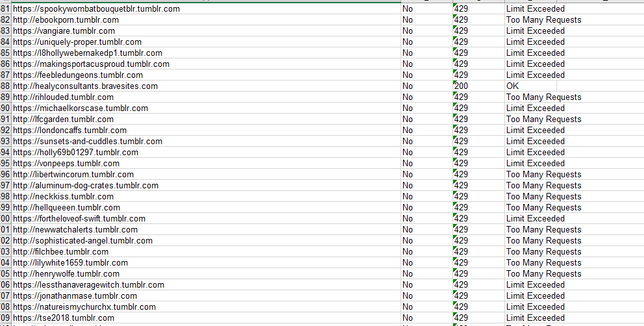The width and height of the screenshot is (644, 326).
Task: Select holly69b01297.tumblr.com cell
Action: click(206, 153)
